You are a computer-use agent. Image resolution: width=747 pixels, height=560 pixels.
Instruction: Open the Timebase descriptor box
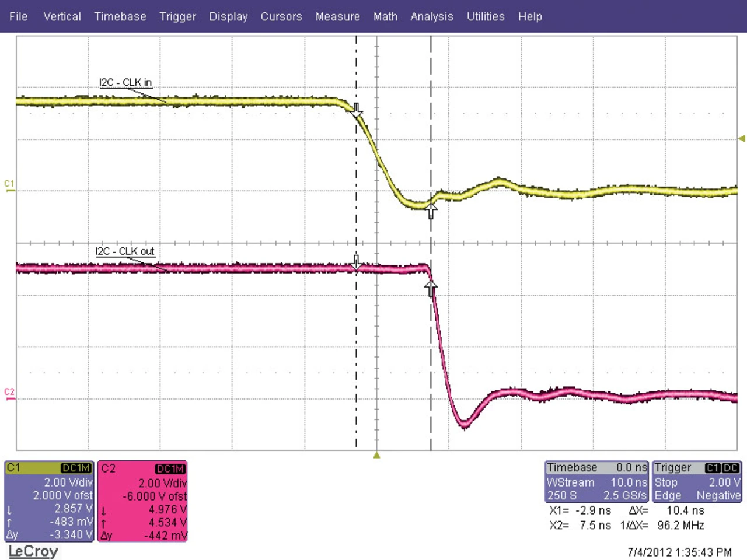[x=596, y=482]
